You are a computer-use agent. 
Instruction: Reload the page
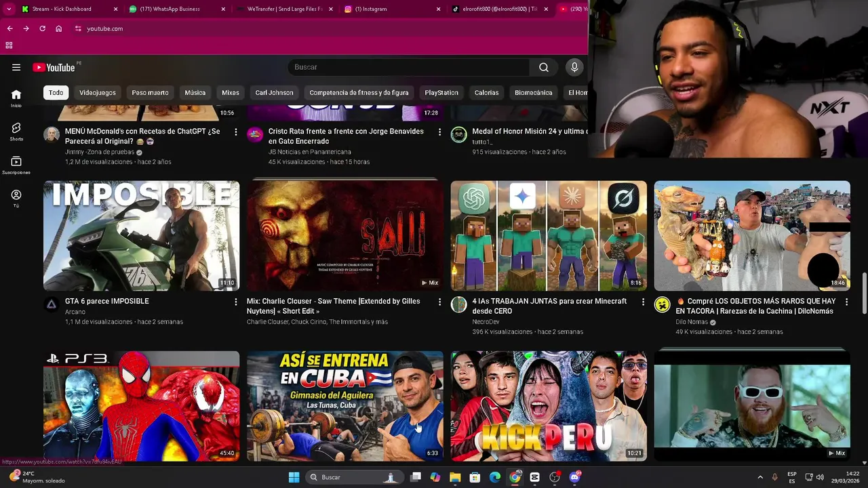(x=42, y=28)
